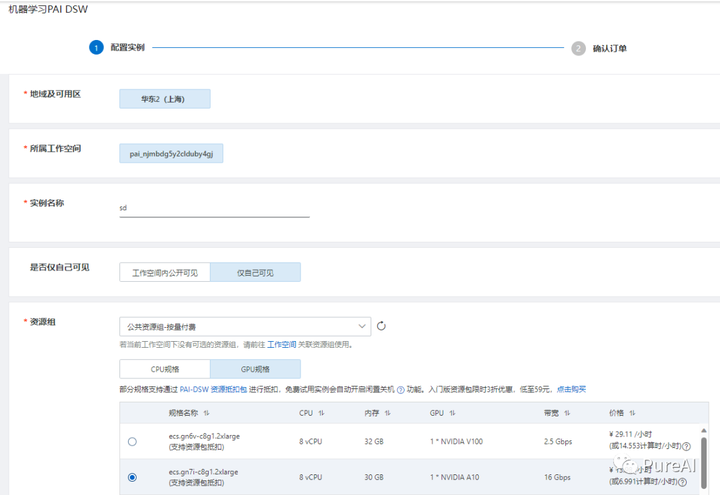The image size is (720, 495).
Task: Open help icon beside 14.553 compute-hour price
Action: click(686, 446)
